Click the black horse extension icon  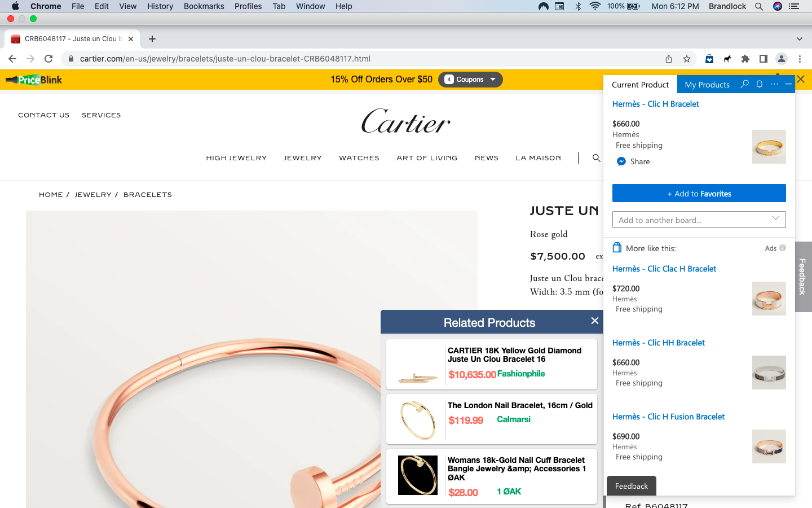pos(727,59)
